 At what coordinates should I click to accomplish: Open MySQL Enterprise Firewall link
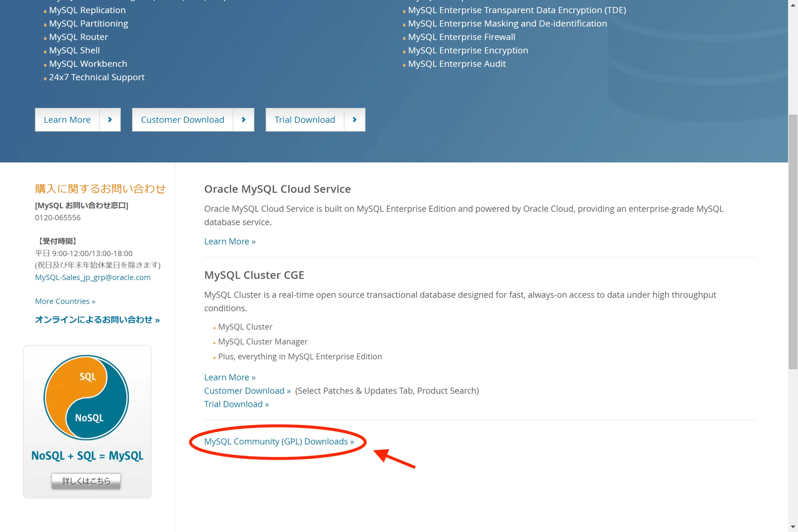tap(461, 37)
